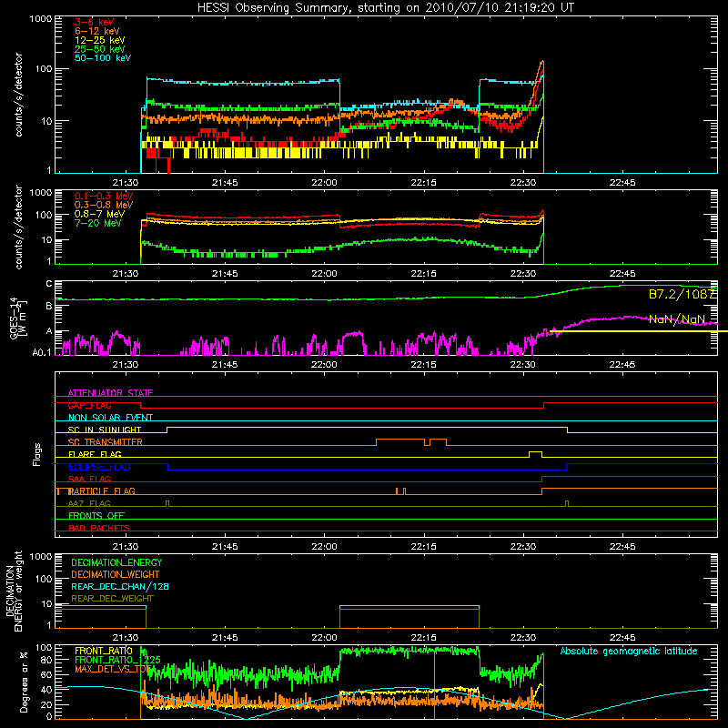Select the DECIMATION ENERGY or weight axis title
This screenshot has height=728, width=728.
coord(15,591)
